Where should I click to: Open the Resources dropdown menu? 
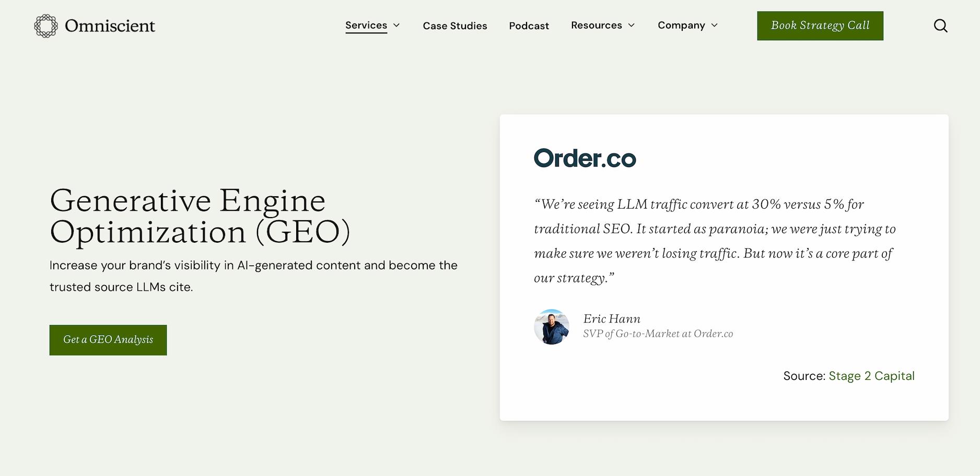(602, 26)
